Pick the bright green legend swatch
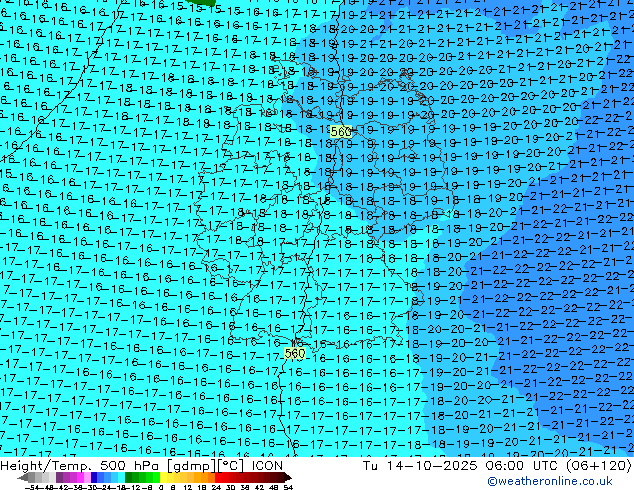This screenshot has height=490, width=634. [156, 477]
